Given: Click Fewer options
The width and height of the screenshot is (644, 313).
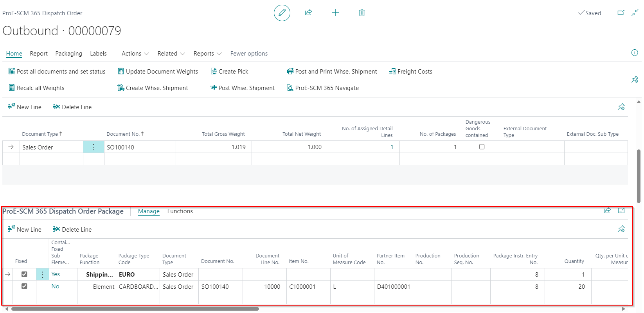Looking at the screenshot, I should point(249,54).
